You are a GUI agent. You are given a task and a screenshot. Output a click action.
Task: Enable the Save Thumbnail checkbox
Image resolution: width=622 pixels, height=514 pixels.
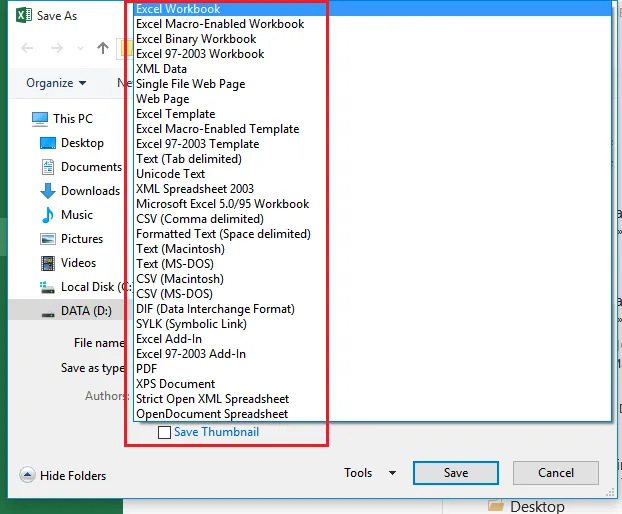164,432
